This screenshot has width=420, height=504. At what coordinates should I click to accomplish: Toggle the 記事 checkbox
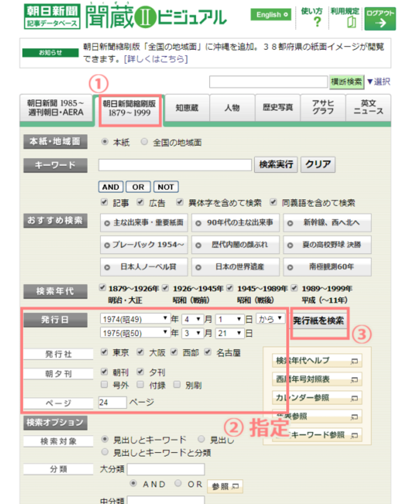(x=104, y=202)
